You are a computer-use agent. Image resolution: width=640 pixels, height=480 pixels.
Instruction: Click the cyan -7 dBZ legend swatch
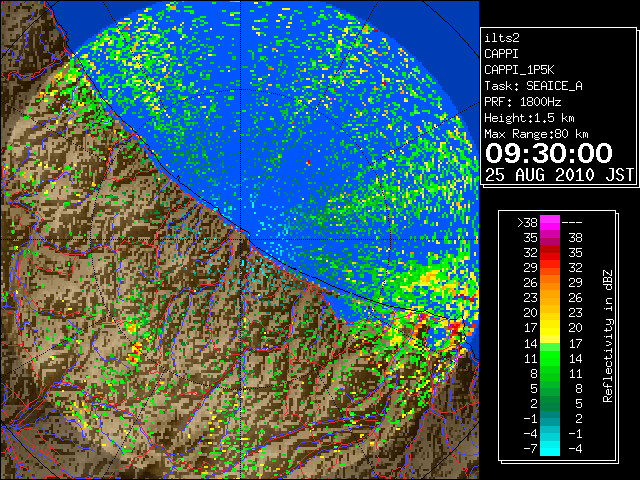click(550, 448)
